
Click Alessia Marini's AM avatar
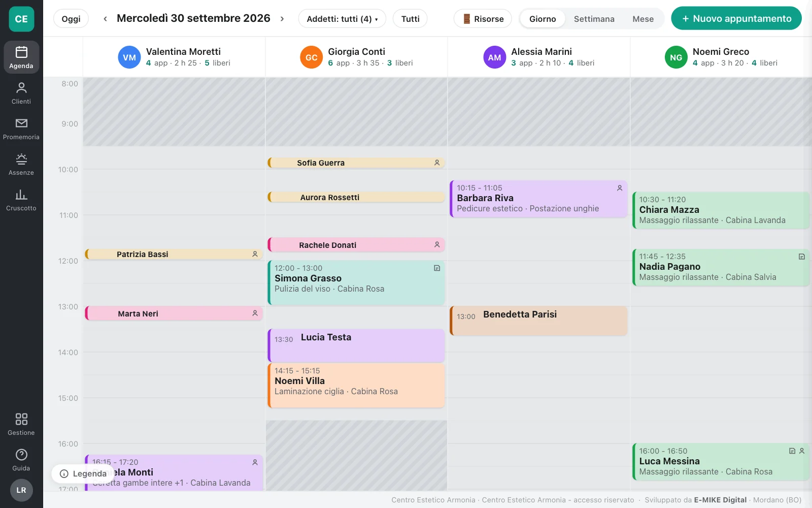(494, 57)
